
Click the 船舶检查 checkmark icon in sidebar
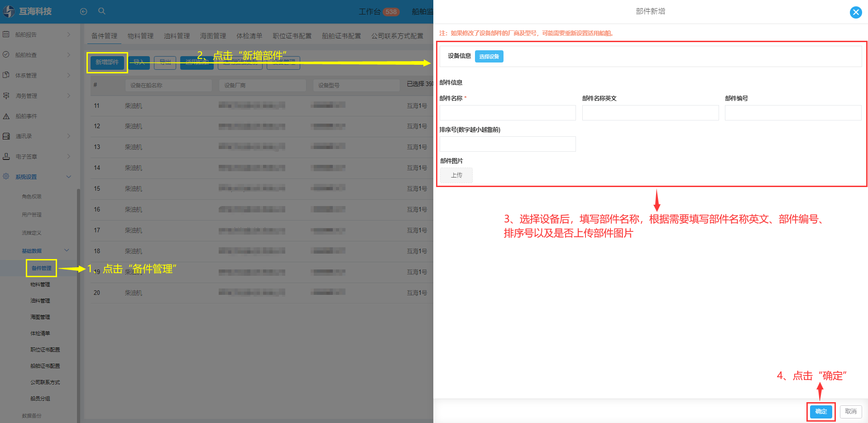pos(6,55)
